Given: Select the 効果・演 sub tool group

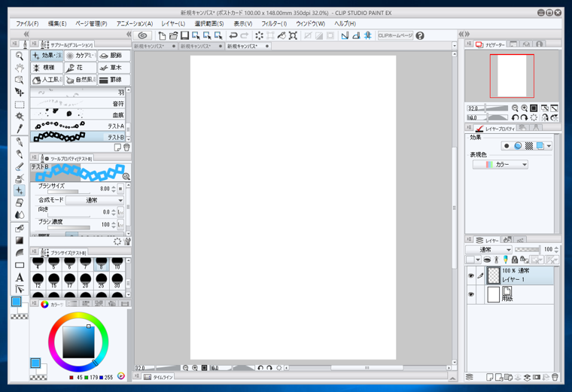Looking at the screenshot, I should [47, 56].
